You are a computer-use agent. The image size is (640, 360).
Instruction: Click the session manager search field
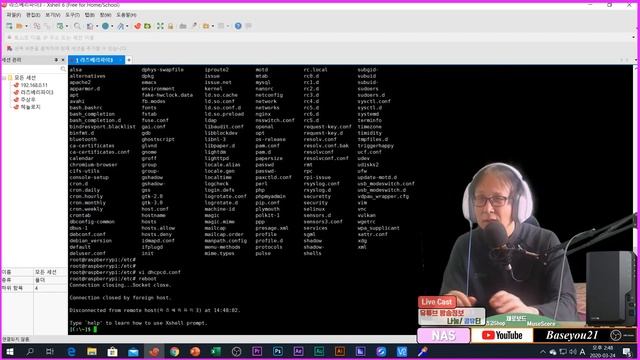coord(33,69)
